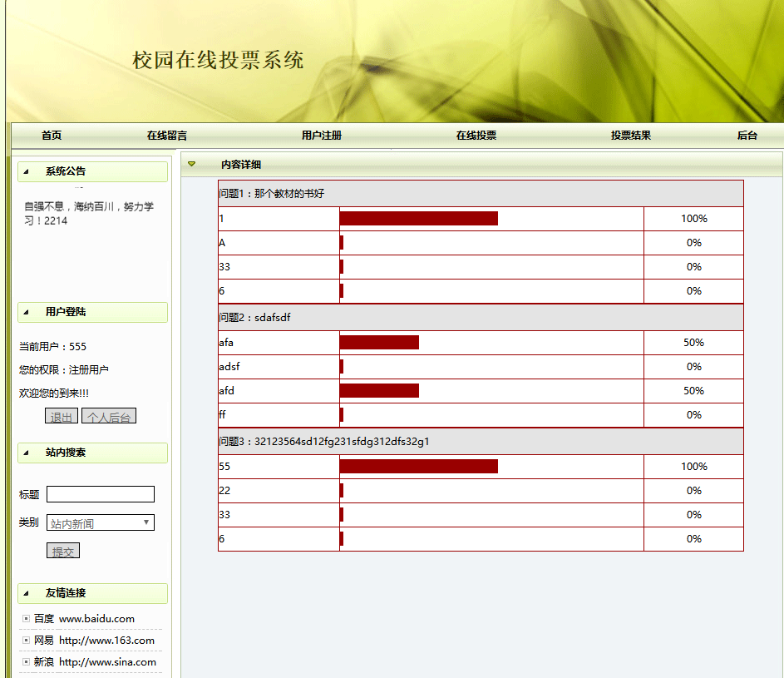The height and width of the screenshot is (678, 784).
Task: Click bullet icon beside 新浪 link
Action: tap(26, 662)
